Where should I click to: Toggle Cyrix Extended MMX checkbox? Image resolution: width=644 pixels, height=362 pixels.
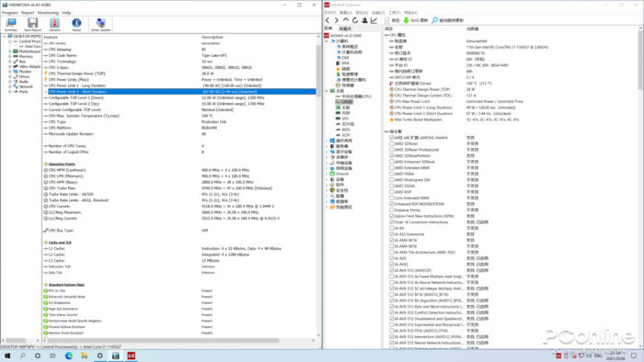tap(391, 198)
